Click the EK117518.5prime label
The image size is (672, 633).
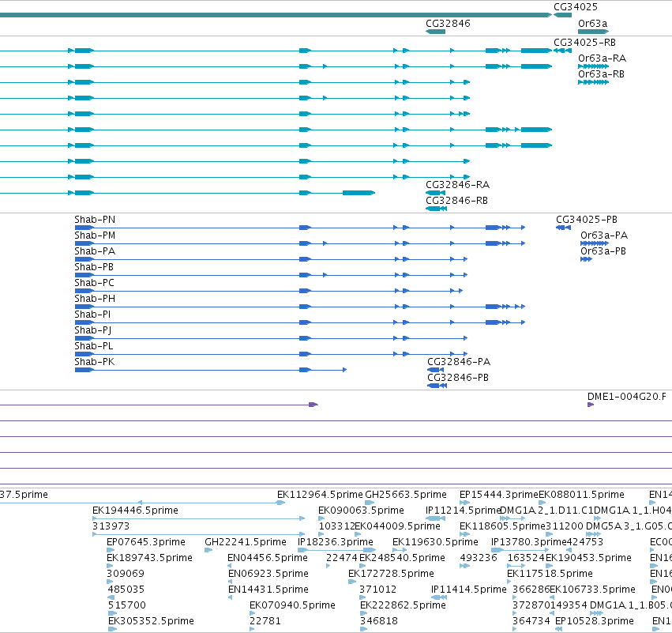(550, 575)
